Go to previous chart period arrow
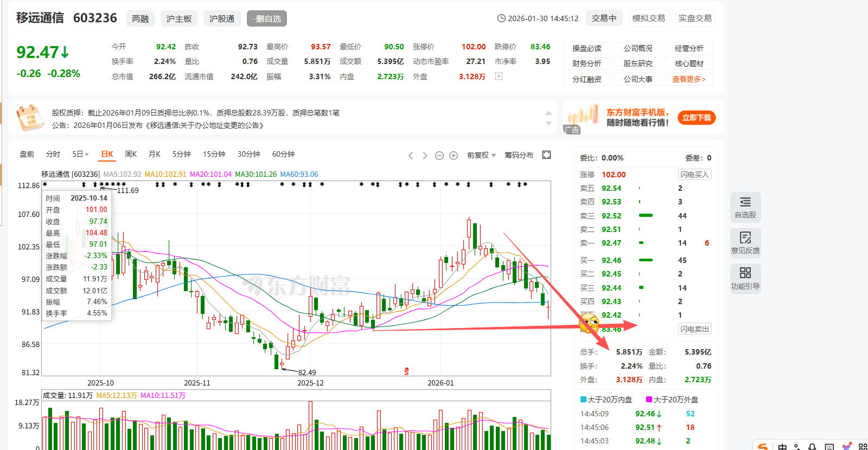The image size is (868, 450). [x=411, y=156]
